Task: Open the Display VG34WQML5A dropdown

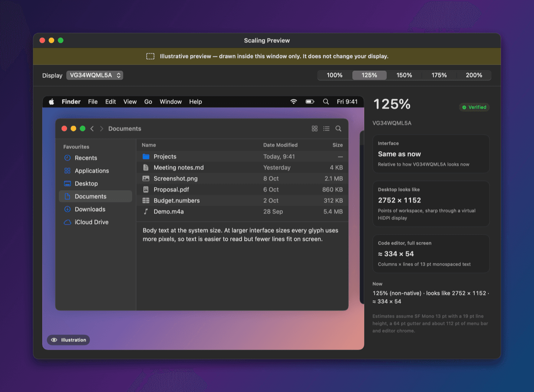Action: click(95, 75)
